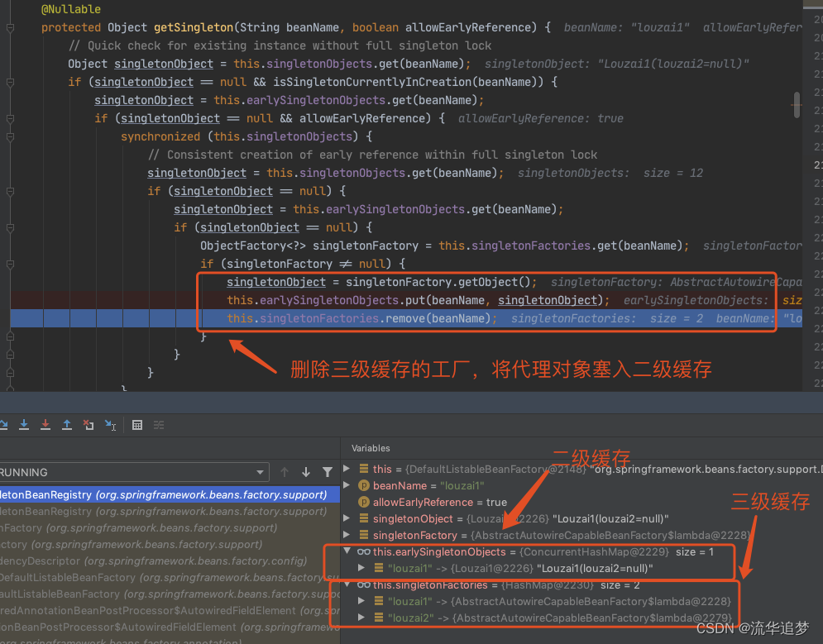Expand the singletonObject variable node

pos(347,518)
